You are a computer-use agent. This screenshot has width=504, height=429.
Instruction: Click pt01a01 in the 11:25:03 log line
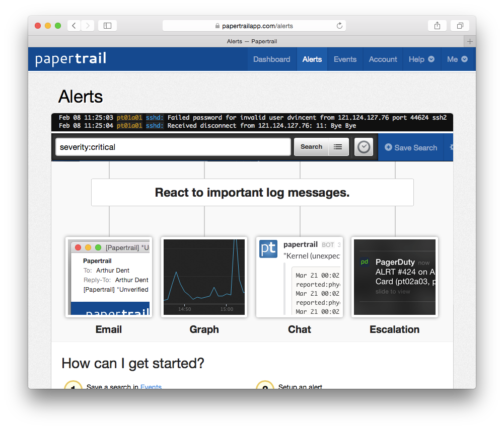point(129,118)
